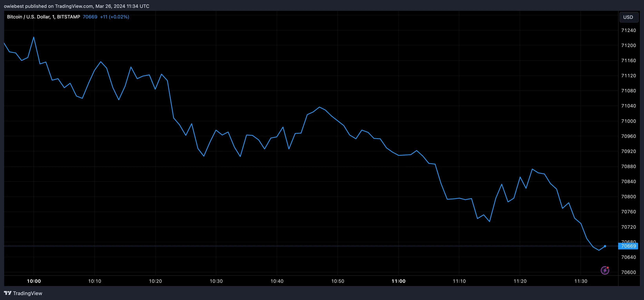Click the bold 11:00 time axis label
Viewport: 644px width, 300px height.
(398, 281)
